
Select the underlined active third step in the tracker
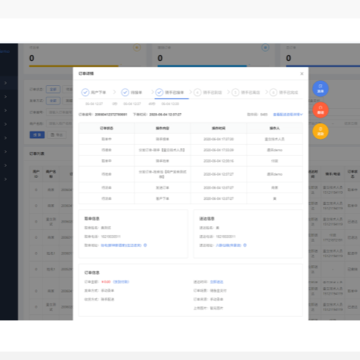(172, 92)
